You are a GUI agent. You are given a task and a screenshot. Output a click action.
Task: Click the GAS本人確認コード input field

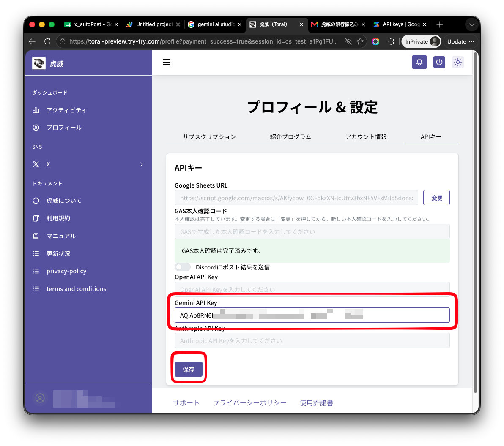312,231
